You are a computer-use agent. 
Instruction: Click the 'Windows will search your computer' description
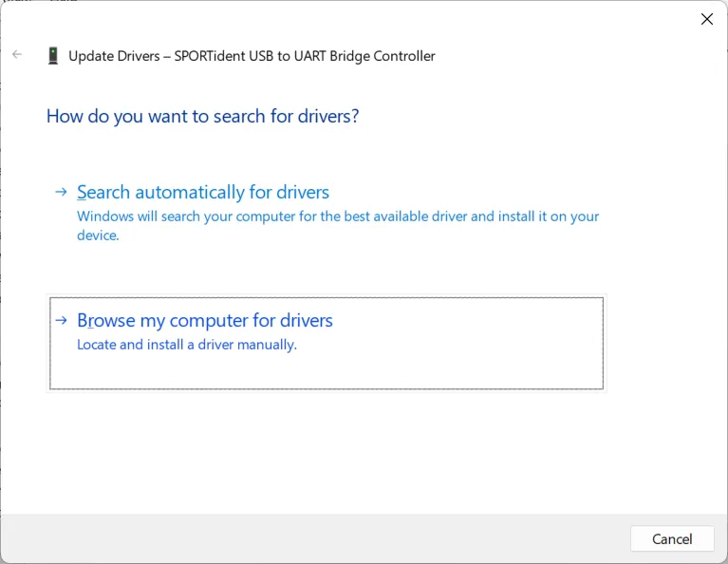coord(338,216)
